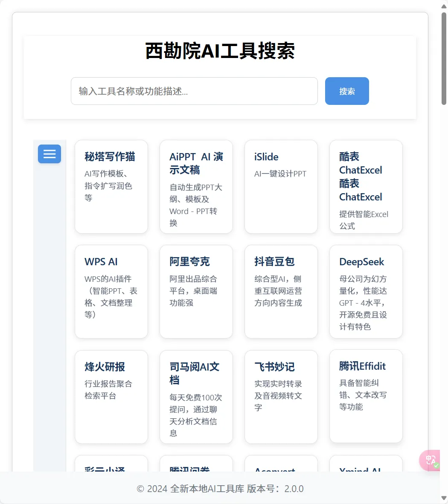Open the iSlide tool card

tap(281, 187)
